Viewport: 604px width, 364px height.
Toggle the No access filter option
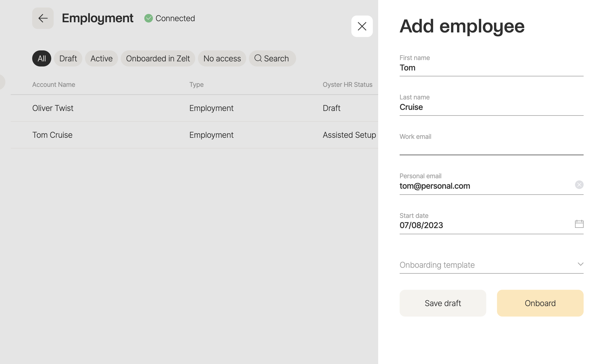(222, 58)
